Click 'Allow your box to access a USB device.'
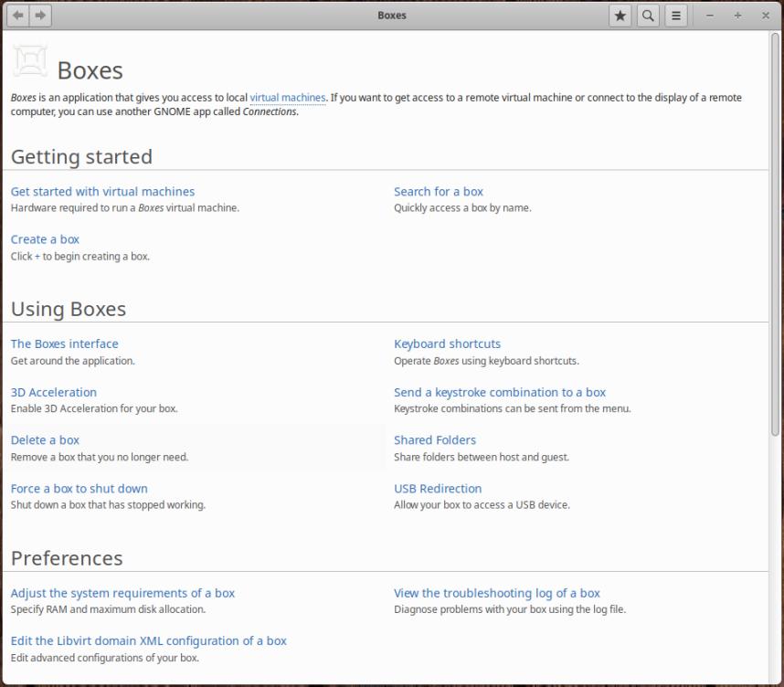Image resolution: width=784 pixels, height=687 pixels. [x=482, y=505]
